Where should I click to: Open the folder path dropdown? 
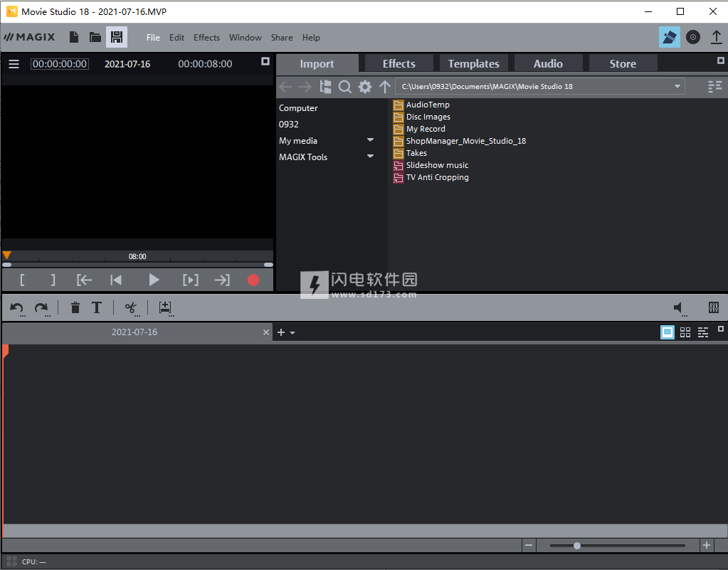coord(677,86)
